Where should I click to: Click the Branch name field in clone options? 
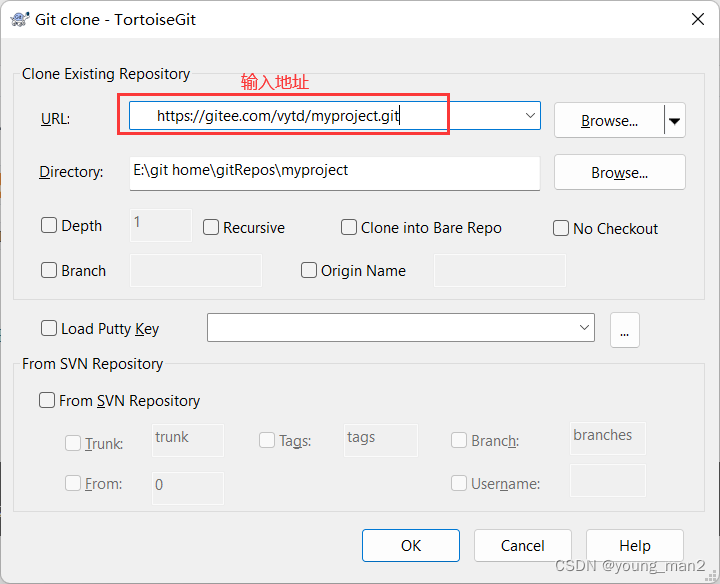(x=196, y=270)
